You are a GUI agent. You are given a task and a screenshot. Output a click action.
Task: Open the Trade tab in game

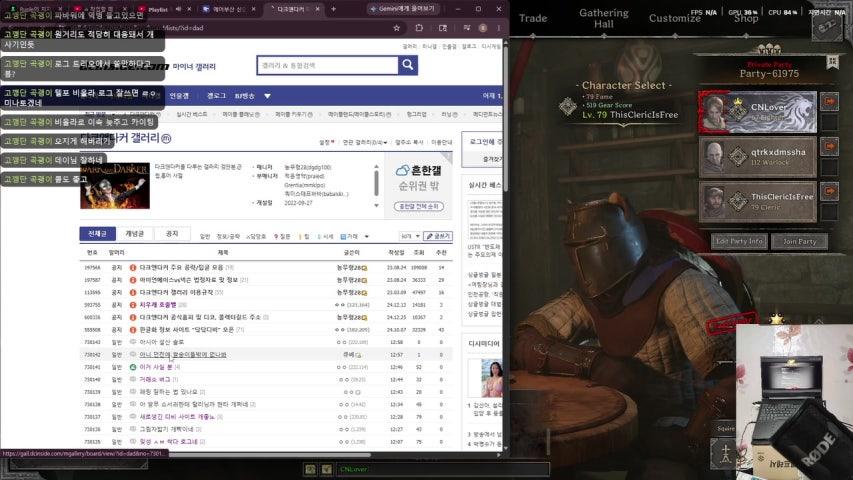[x=533, y=19]
